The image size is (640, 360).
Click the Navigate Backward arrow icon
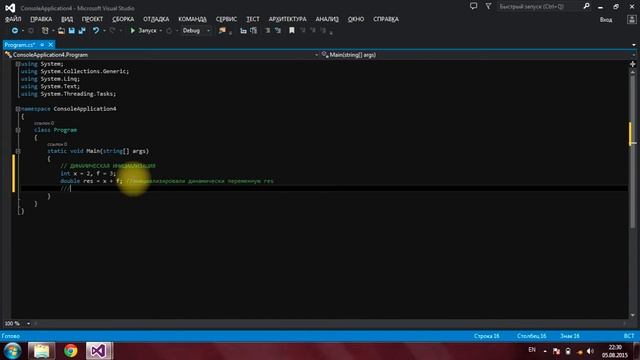pos(15,31)
